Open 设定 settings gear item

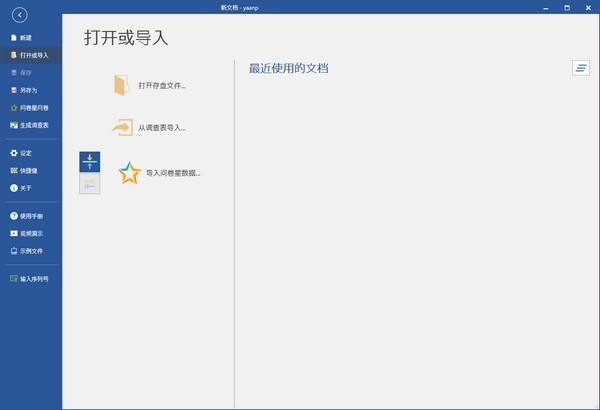[x=26, y=153]
